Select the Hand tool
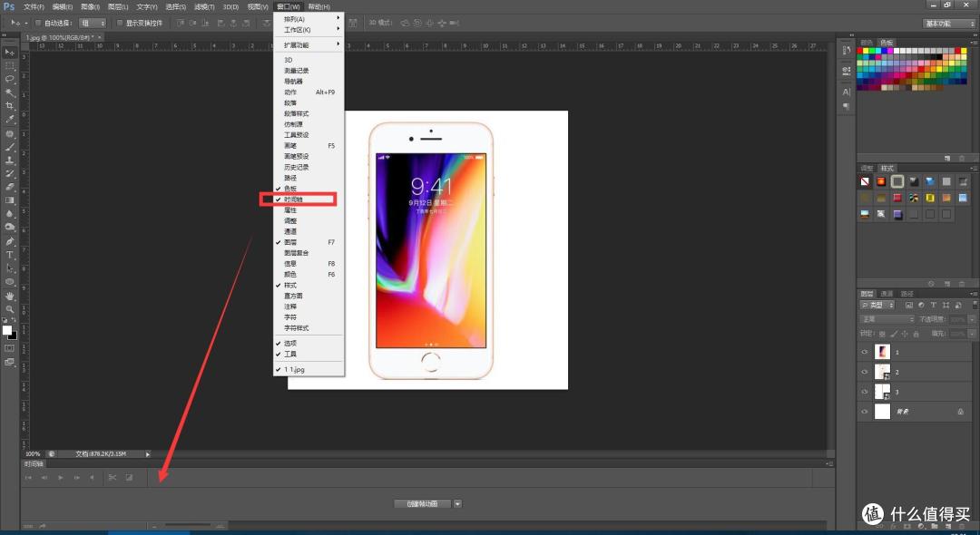Viewport: 980px width, 535px height. 10,296
